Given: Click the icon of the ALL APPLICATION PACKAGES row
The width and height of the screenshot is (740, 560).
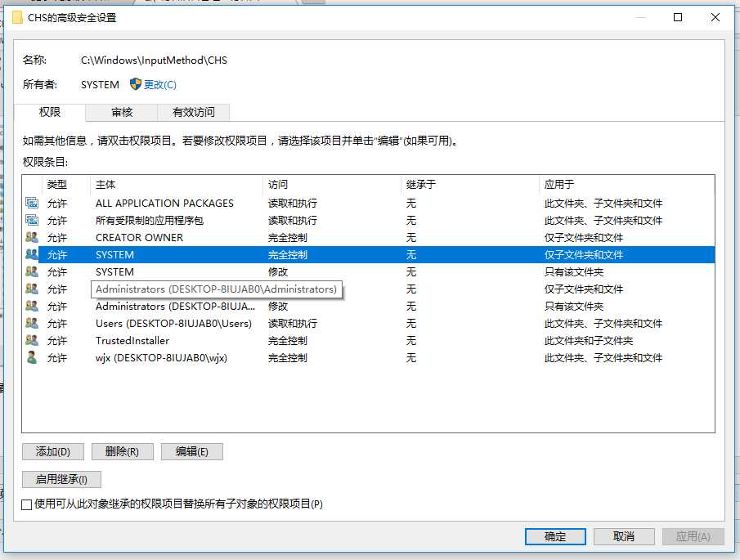Looking at the screenshot, I should (x=32, y=204).
